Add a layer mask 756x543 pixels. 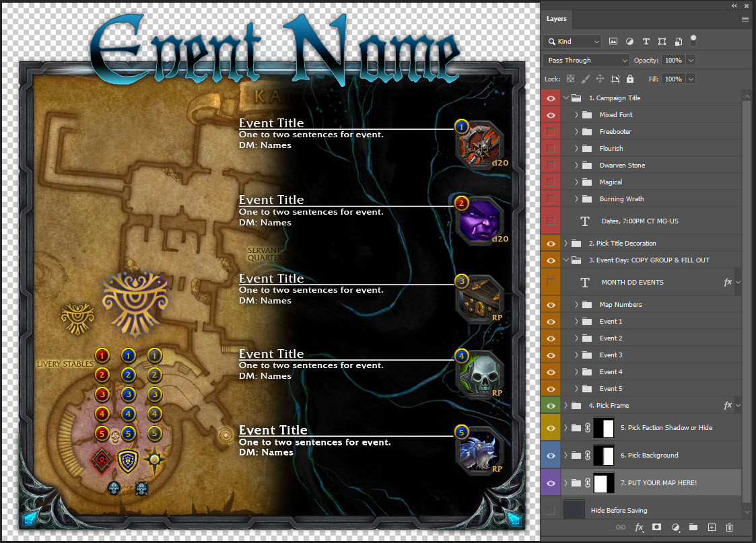tap(656, 528)
